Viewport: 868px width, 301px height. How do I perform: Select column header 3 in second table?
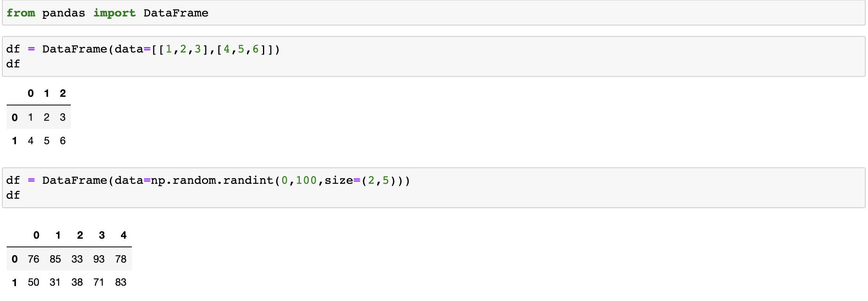coord(102,235)
